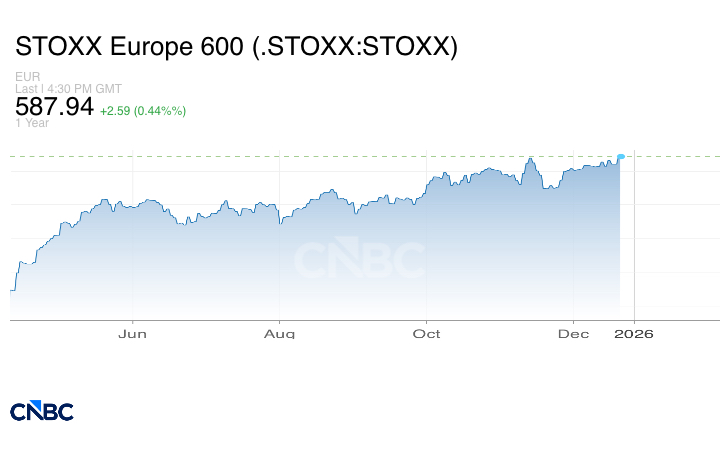Click the November price peak on the chart line
This screenshot has height=450, width=720.
530,158
